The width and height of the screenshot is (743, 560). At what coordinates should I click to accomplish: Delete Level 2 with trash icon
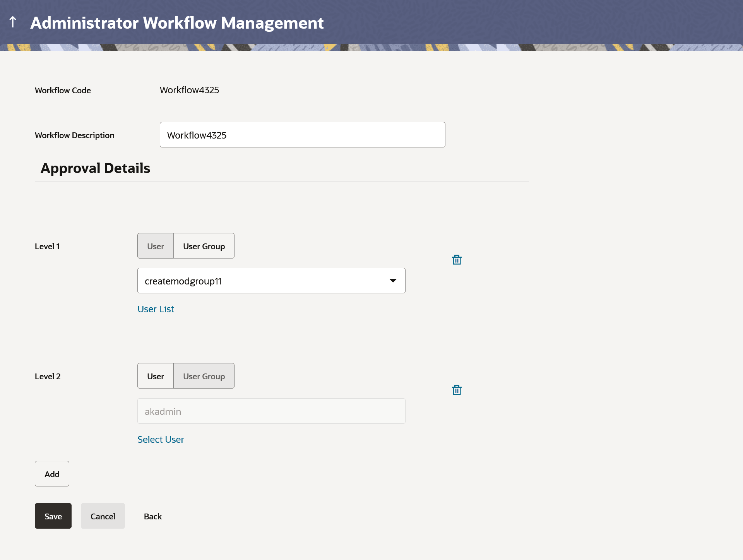tap(457, 390)
